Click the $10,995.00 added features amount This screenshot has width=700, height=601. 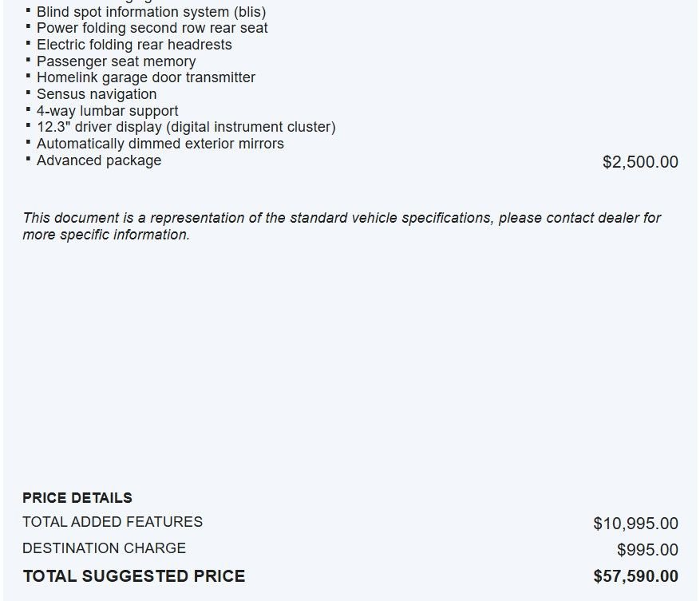(x=635, y=524)
